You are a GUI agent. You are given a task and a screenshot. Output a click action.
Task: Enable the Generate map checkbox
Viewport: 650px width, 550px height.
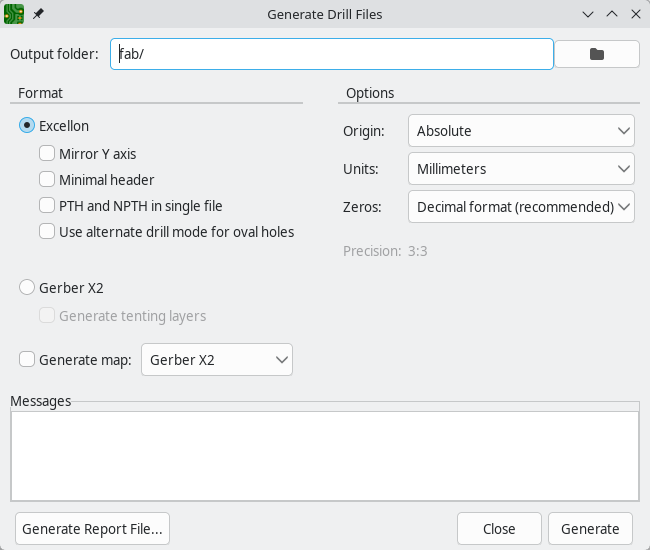click(x=27, y=360)
